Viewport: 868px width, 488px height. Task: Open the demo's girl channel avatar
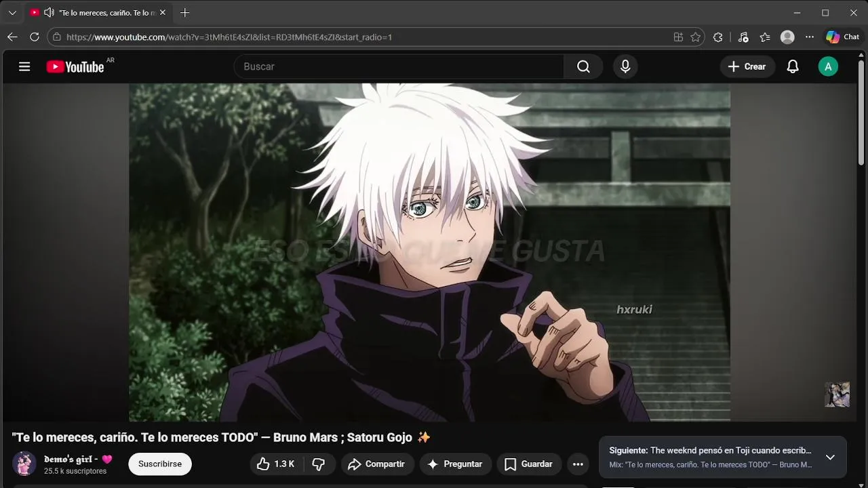click(24, 464)
